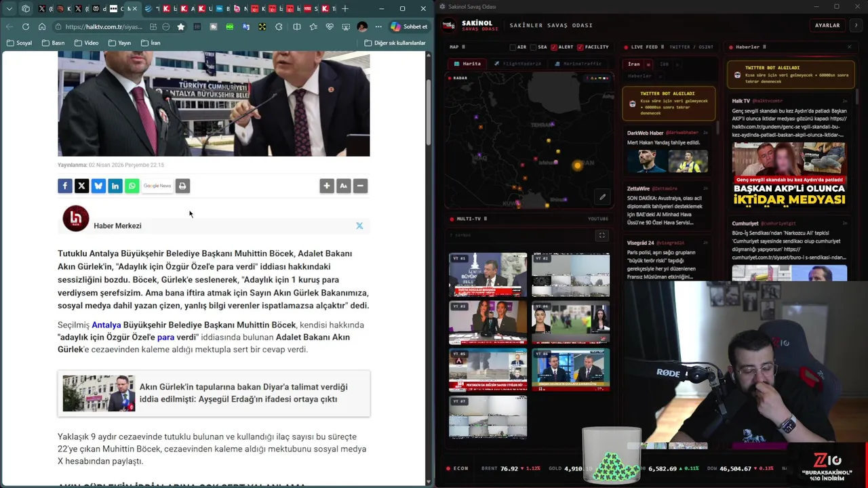This screenshot has width=868, height=488.
Task: Go to the browser home page
Action: click(x=42, y=26)
